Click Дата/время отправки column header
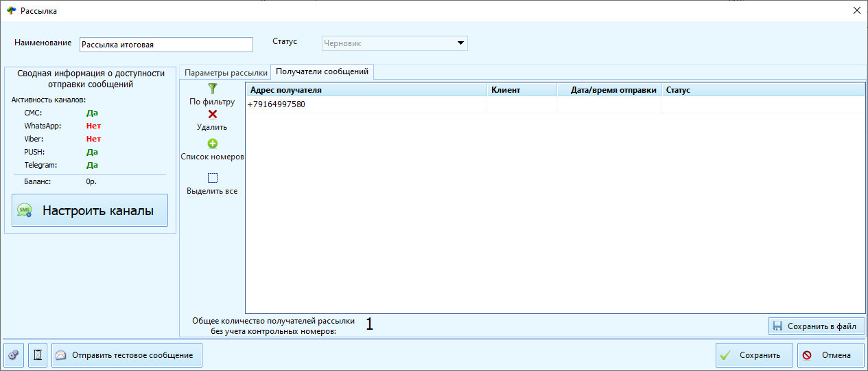Screen dimensions: 868x371 (x=609, y=90)
